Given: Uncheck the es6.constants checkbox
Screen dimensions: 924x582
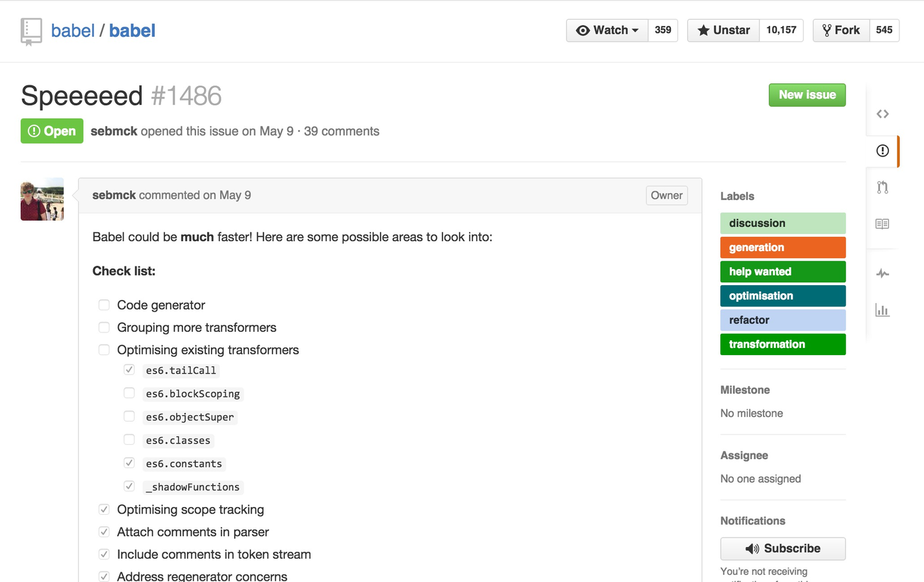Looking at the screenshot, I should point(129,463).
